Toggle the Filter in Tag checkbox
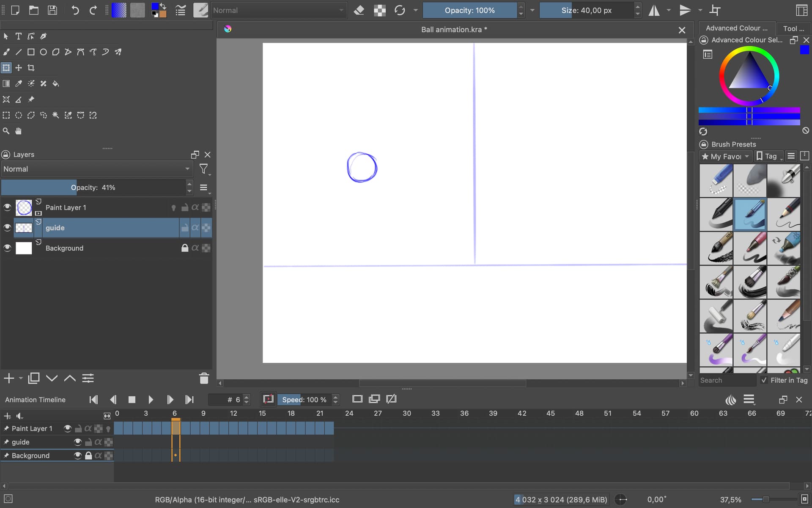 764,380
